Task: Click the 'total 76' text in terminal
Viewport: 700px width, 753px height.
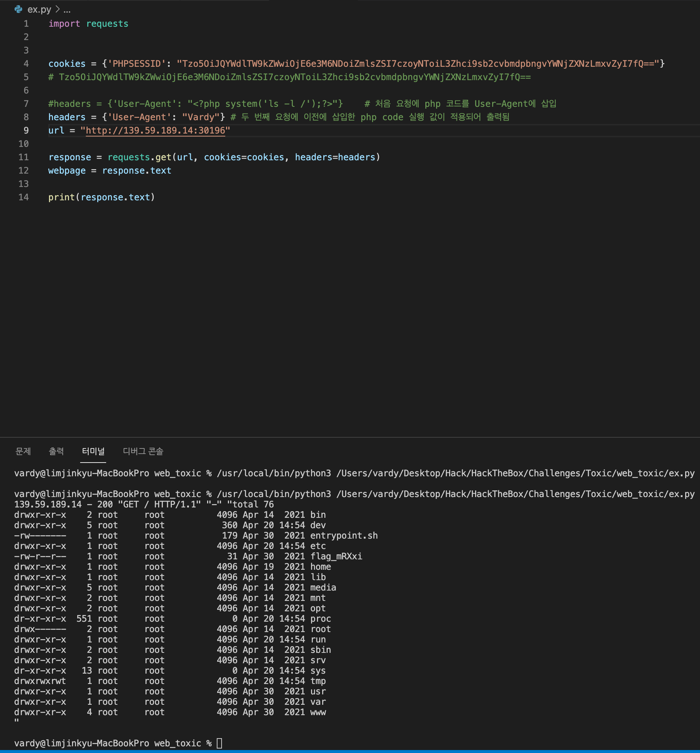Action: (x=253, y=504)
